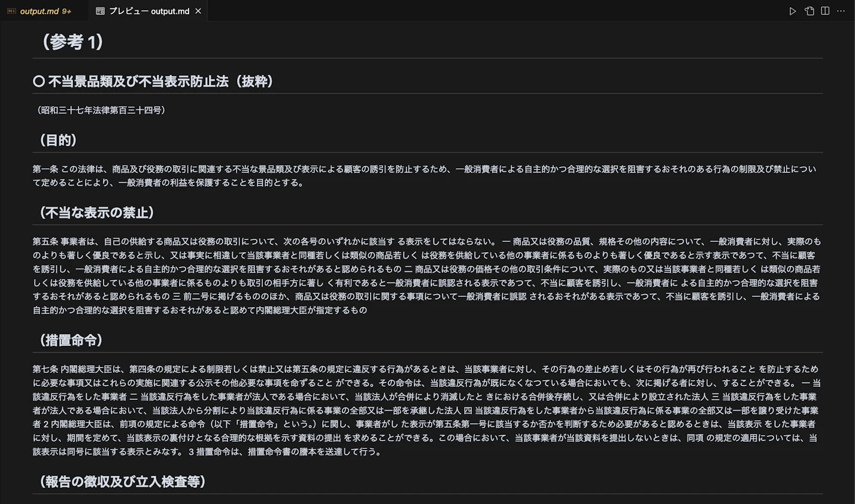Click the （措置命令） heading
The width and height of the screenshot is (855, 504).
click(x=71, y=340)
